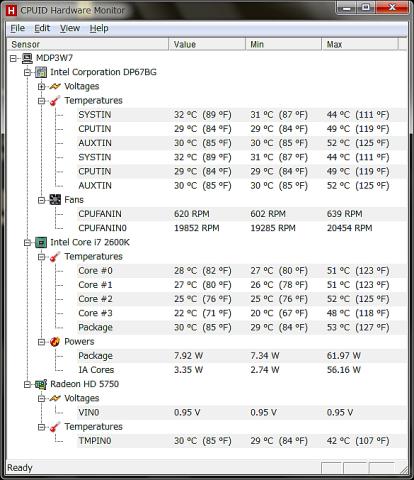Open the Help menu

coord(99,28)
